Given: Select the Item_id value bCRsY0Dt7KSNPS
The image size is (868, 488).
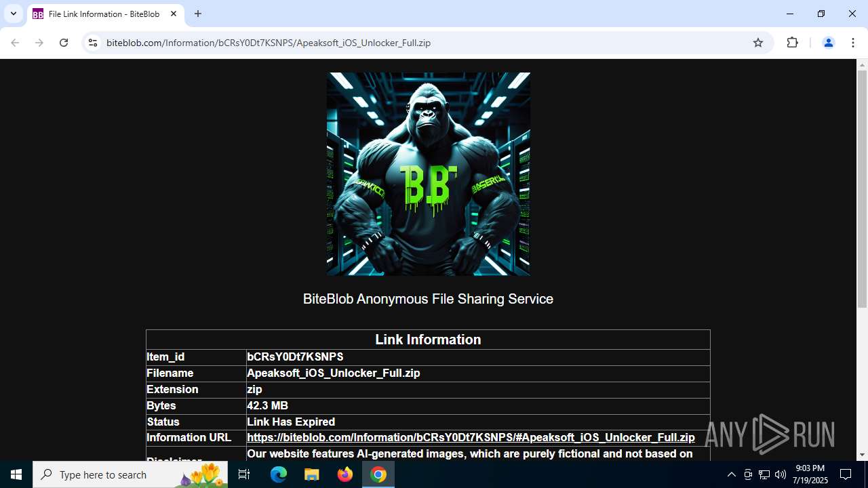Looking at the screenshot, I should coord(295,357).
